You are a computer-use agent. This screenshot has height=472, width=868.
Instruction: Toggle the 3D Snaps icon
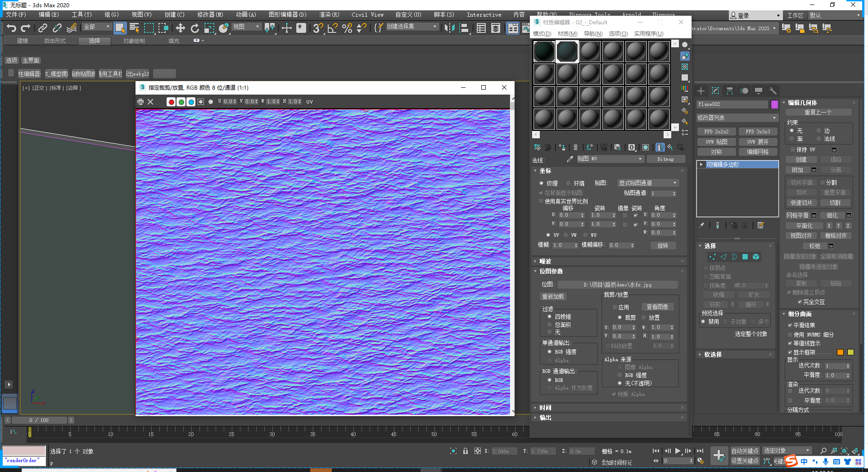318,28
